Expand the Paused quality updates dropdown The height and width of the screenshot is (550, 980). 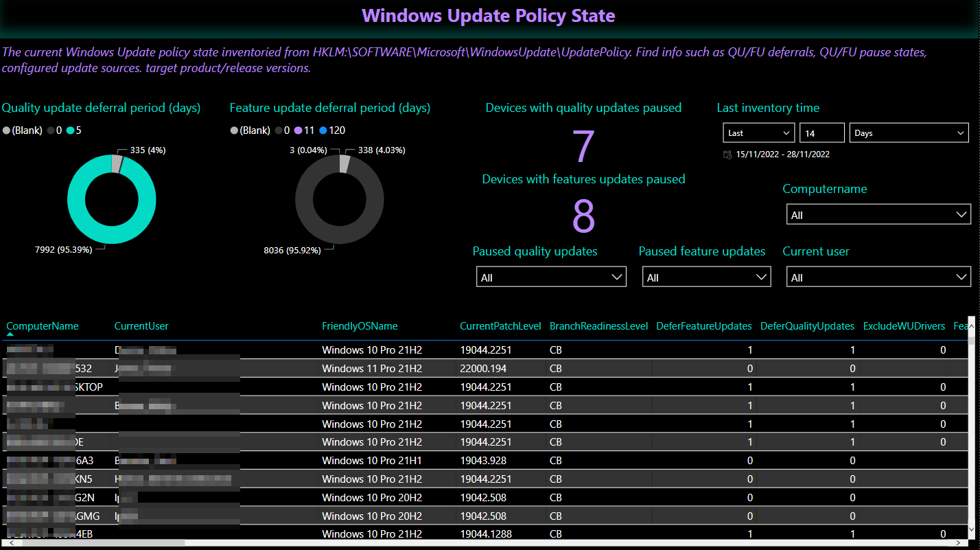click(550, 277)
